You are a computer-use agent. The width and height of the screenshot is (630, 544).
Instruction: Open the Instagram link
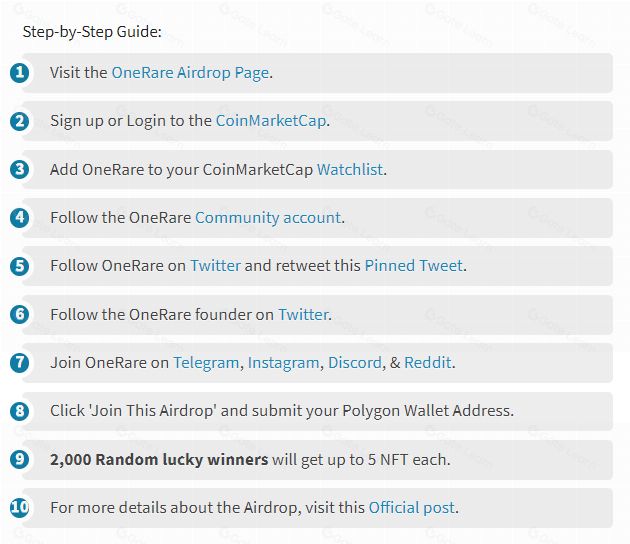[283, 362]
